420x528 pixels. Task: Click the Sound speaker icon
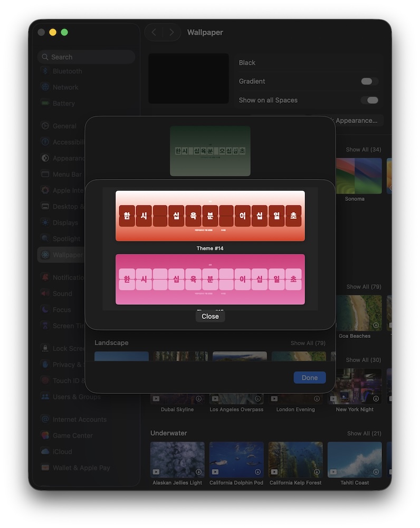click(45, 294)
